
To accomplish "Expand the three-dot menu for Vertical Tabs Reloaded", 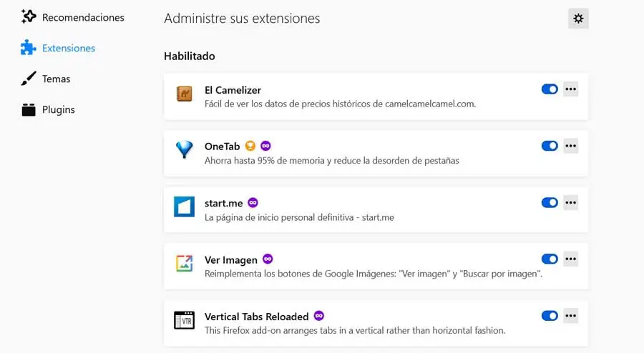I will tap(570, 316).
